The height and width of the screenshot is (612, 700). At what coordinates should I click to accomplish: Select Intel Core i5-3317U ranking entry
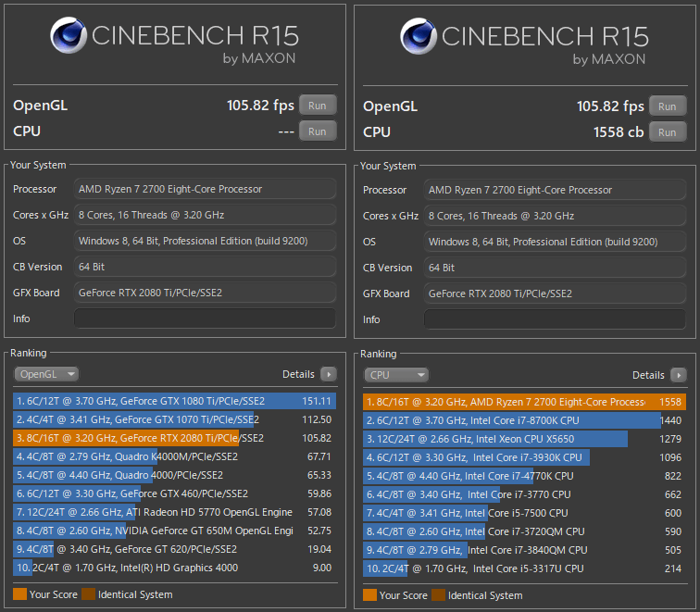tap(525, 568)
